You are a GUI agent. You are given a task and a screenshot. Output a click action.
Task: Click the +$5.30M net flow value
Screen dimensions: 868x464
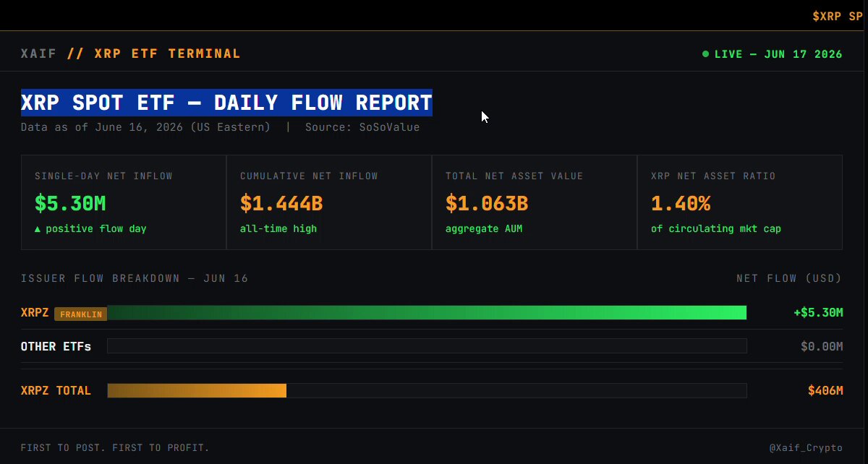818,313
